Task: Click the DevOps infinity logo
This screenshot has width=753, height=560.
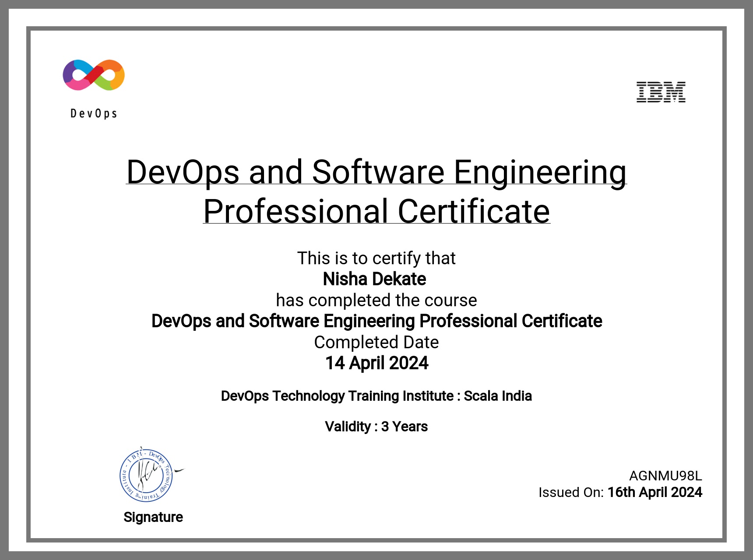Action: point(94,75)
